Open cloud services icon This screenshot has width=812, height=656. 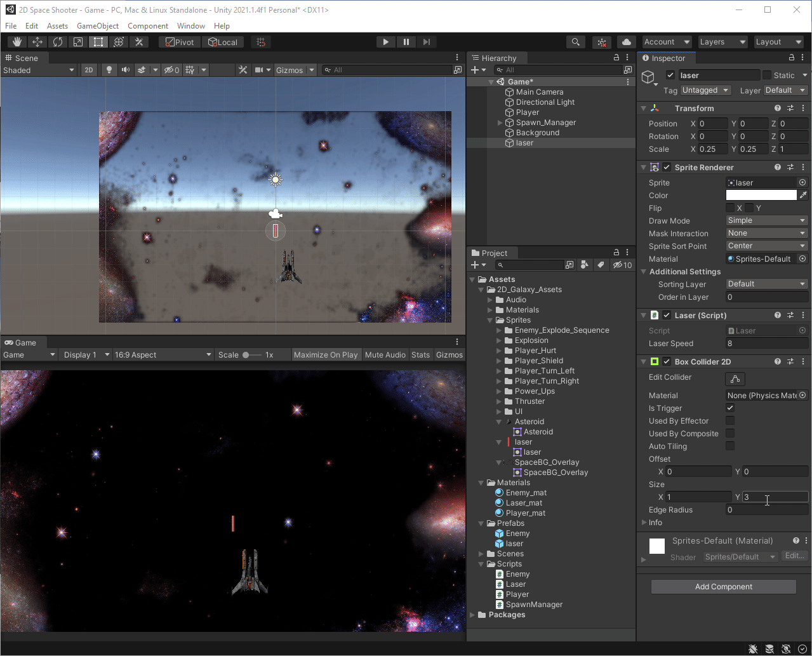[x=627, y=42]
